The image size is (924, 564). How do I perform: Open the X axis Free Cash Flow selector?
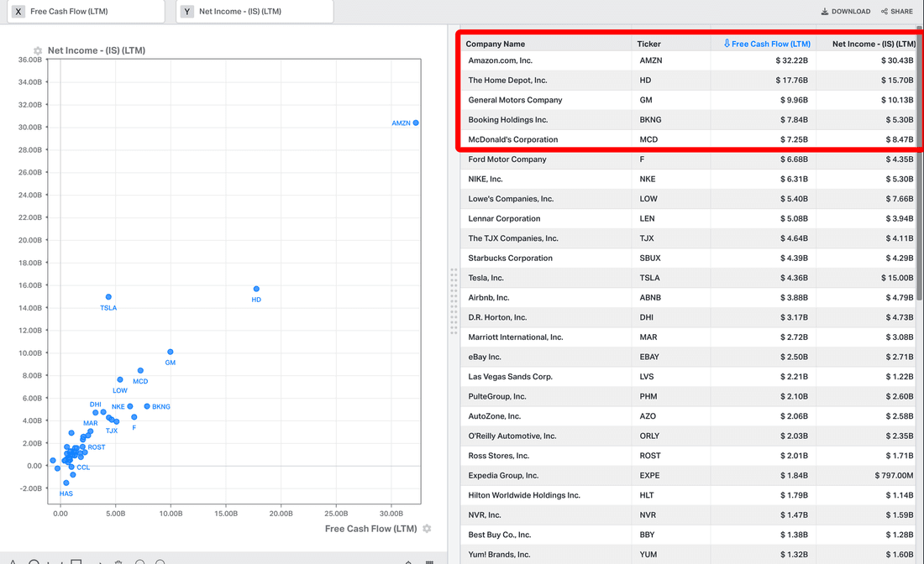point(86,11)
